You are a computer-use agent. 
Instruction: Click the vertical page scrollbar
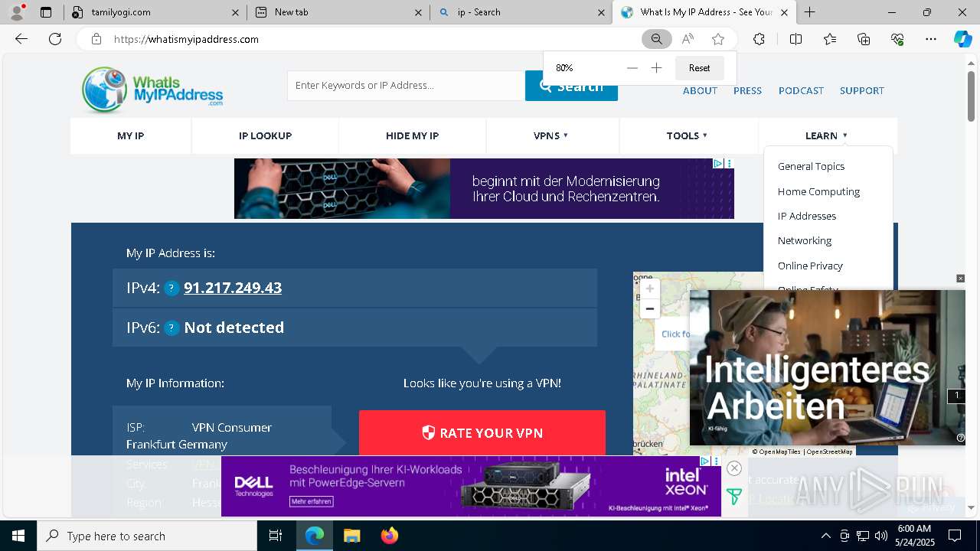click(x=972, y=96)
